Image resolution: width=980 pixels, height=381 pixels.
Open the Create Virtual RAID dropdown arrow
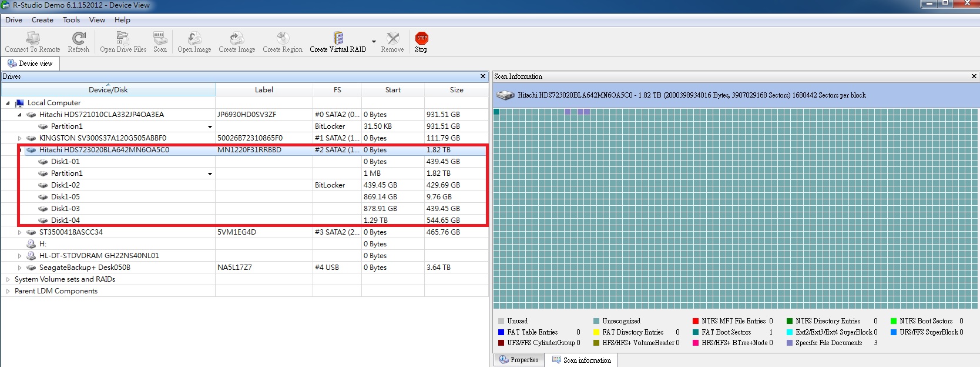pyautogui.click(x=374, y=42)
